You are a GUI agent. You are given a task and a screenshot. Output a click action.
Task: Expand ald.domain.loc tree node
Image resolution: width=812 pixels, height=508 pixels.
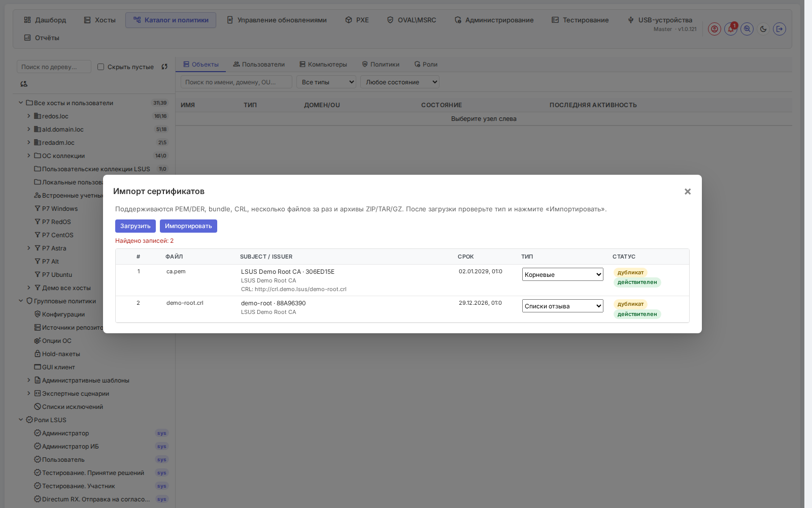tap(29, 129)
